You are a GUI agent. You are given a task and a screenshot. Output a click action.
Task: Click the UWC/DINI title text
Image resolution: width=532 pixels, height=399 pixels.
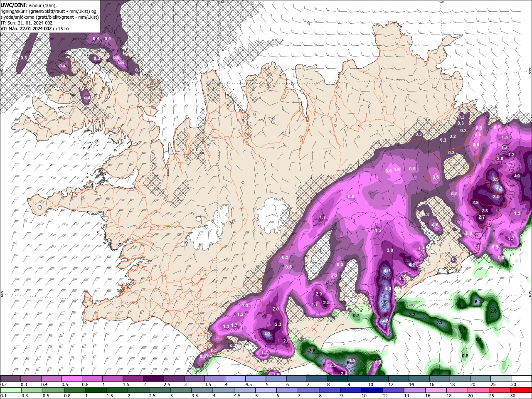coord(13,5)
